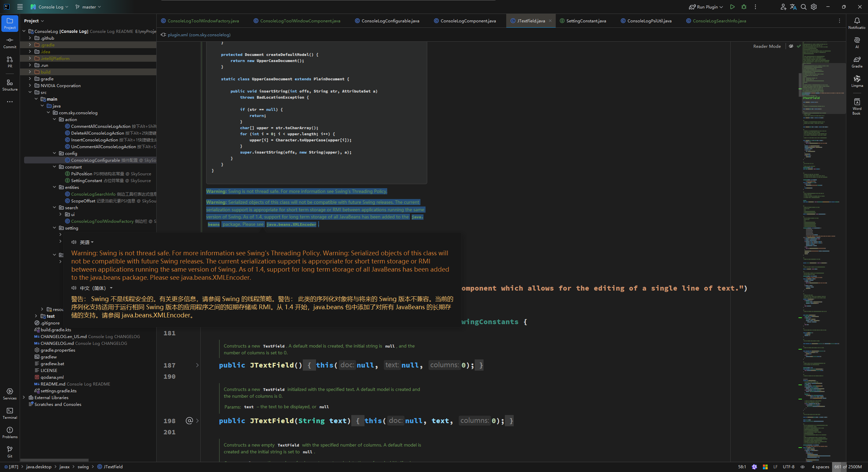Open IDE Settings via the gear icon

click(813, 7)
